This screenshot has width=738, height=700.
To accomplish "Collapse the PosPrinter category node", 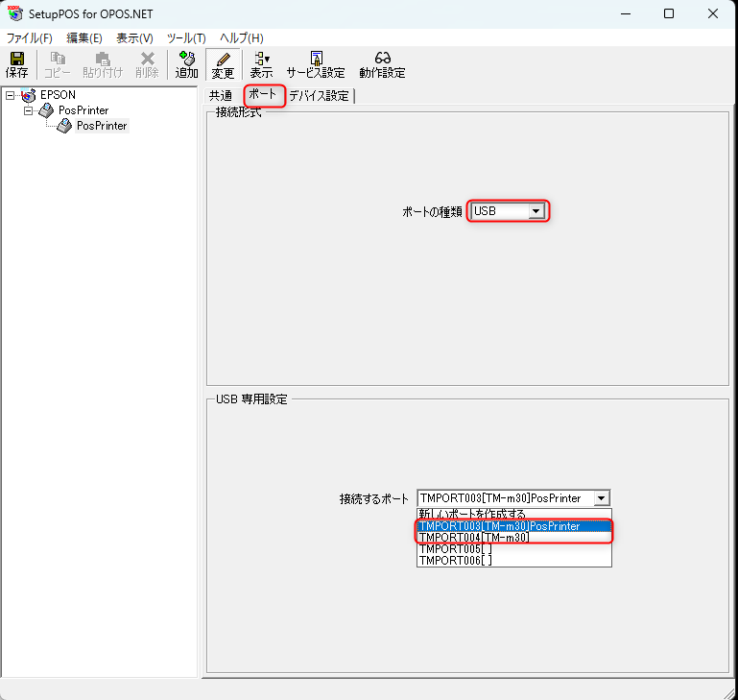I will (x=28, y=111).
